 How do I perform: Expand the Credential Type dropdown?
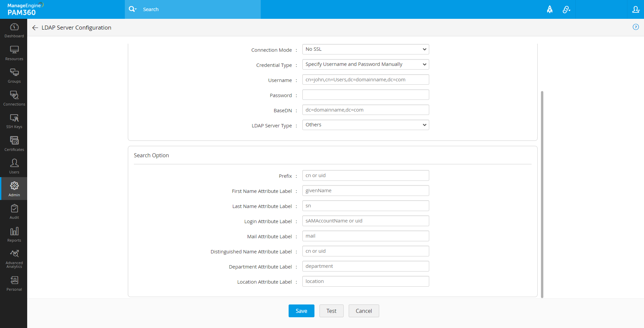(365, 65)
